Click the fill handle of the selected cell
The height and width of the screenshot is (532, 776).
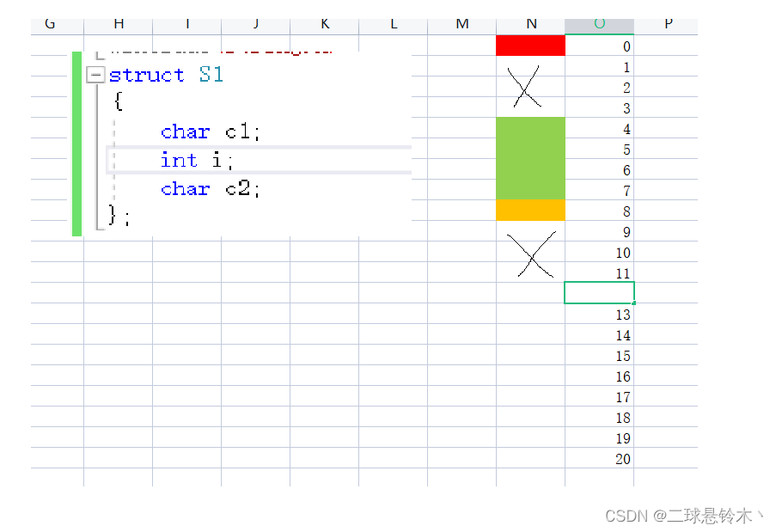(x=633, y=303)
